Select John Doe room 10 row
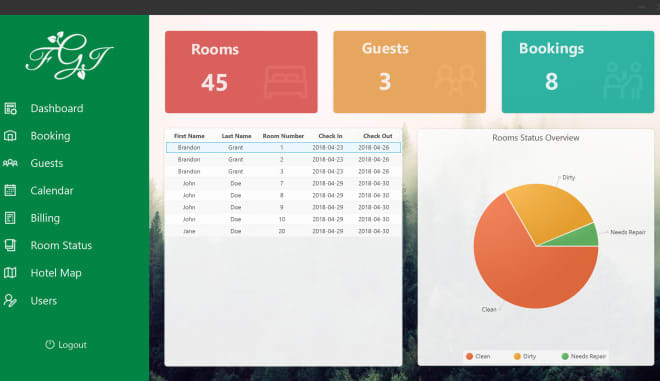 pyautogui.click(x=283, y=219)
